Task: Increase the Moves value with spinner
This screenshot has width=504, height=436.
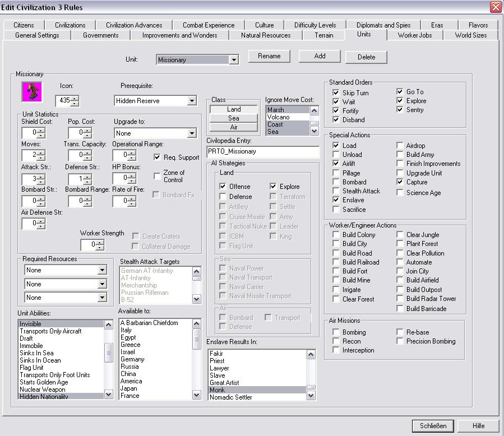Action: point(41,152)
